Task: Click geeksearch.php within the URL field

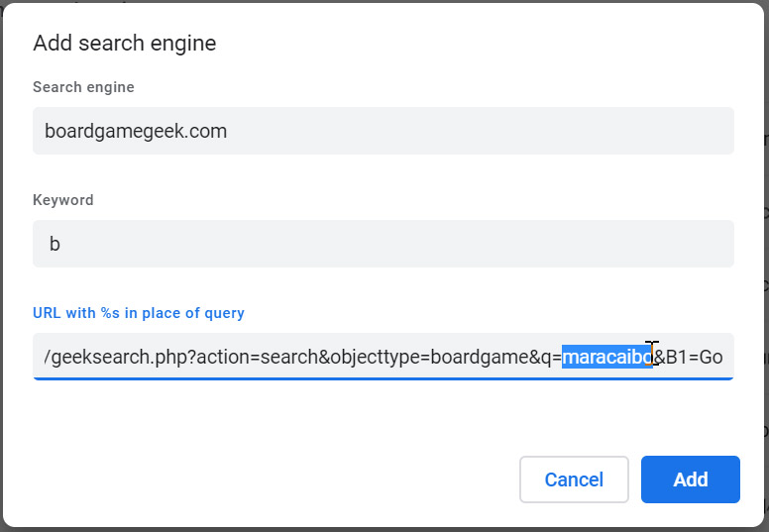Action: 123,357
